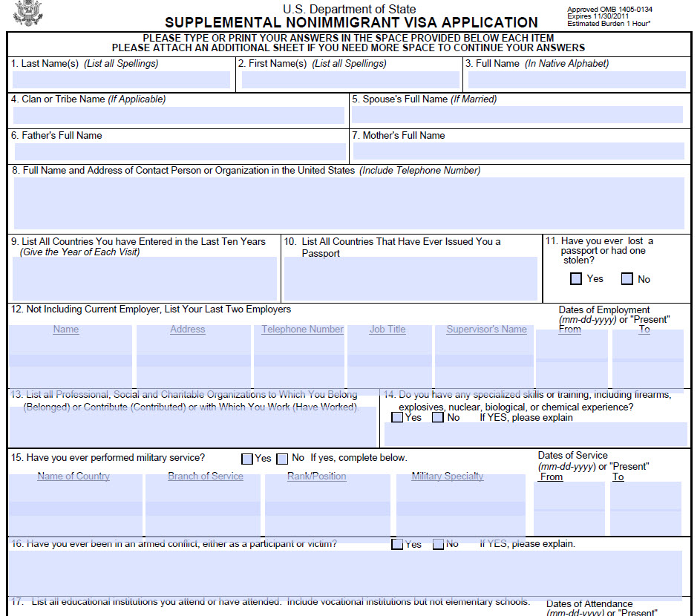
Task: Mark No for armed conflict question
Action: (438, 544)
